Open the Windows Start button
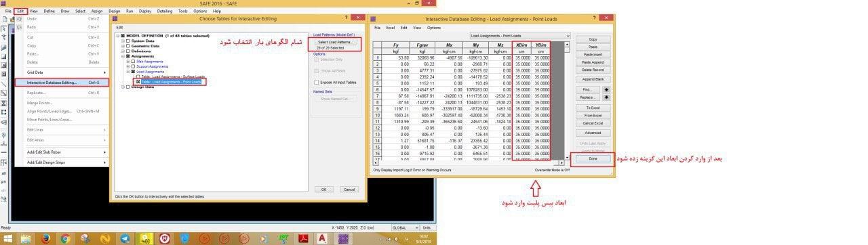Image resolution: width=868 pixels, height=245 pixels. point(7,238)
